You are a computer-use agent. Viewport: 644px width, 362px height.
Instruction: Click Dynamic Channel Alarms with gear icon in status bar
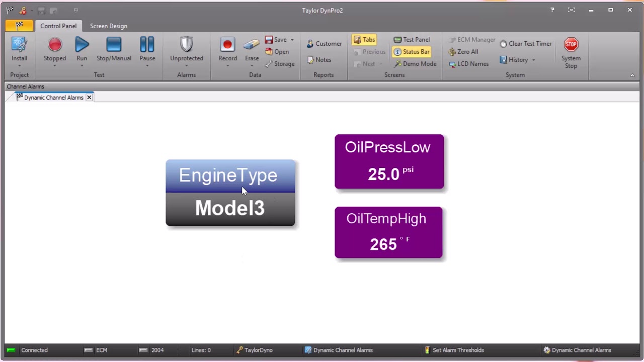tap(577, 350)
